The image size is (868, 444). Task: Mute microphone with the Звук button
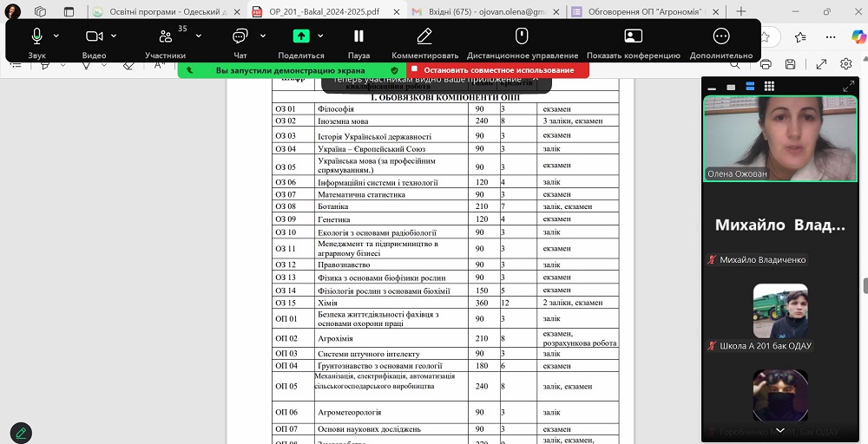click(x=36, y=36)
